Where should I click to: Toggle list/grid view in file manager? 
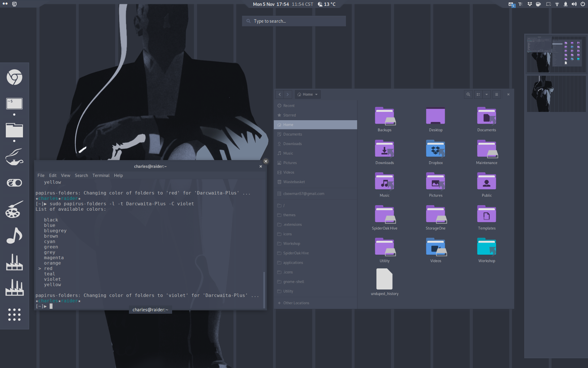click(478, 94)
